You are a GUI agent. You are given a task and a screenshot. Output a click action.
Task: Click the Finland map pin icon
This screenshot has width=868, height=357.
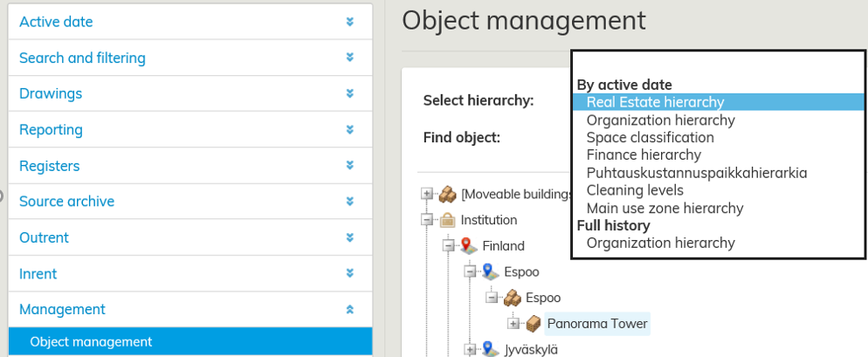tap(469, 246)
